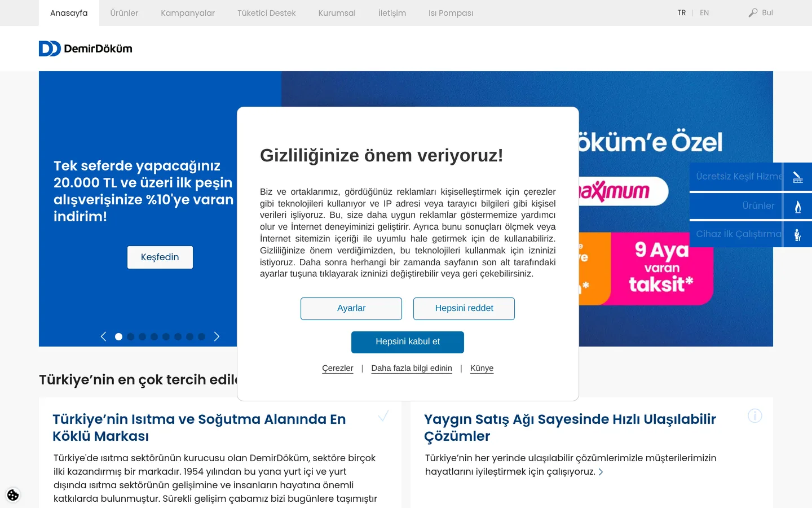Select the second carousel dot
The width and height of the screenshot is (812, 508).
coord(130,336)
